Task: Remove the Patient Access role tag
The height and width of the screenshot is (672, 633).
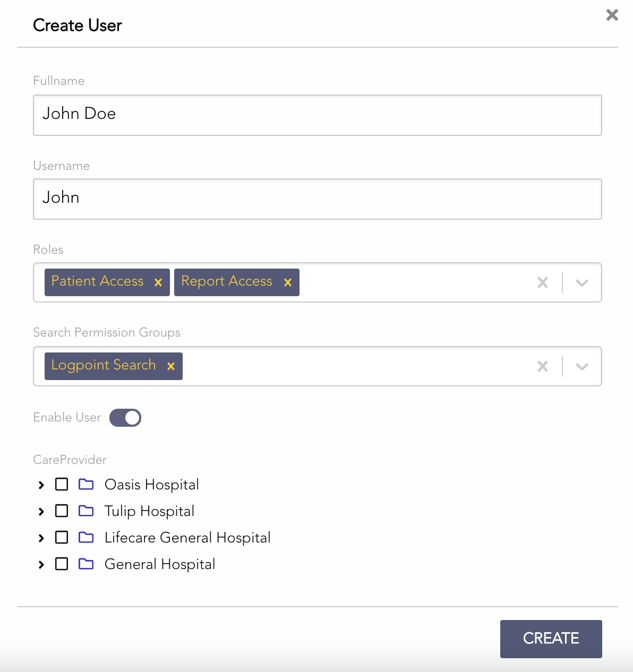Action: pyautogui.click(x=158, y=282)
